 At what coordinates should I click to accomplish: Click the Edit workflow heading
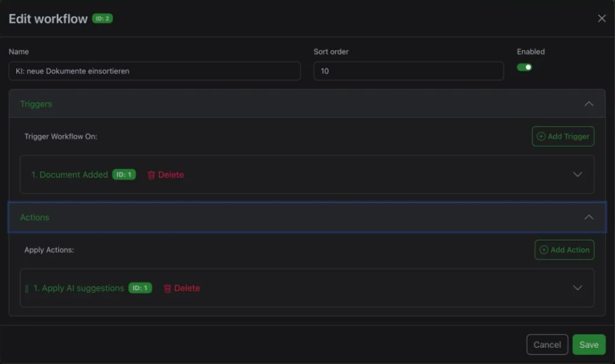tap(48, 19)
